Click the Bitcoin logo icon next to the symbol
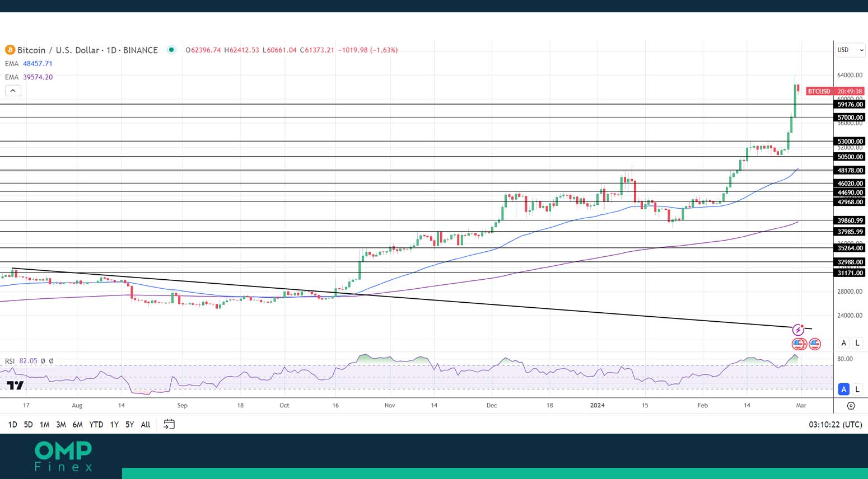Viewport: 868px width, 479px height. coord(10,50)
